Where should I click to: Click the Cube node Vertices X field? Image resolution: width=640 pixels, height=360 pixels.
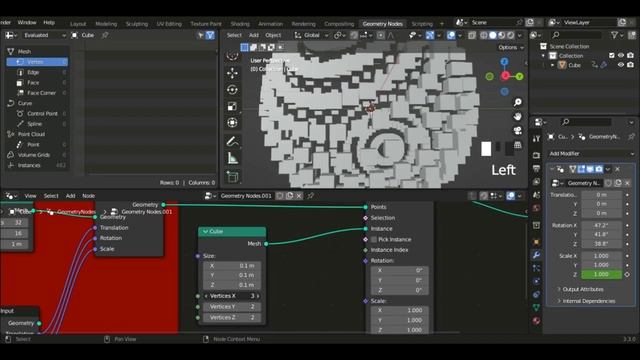[x=232, y=296]
